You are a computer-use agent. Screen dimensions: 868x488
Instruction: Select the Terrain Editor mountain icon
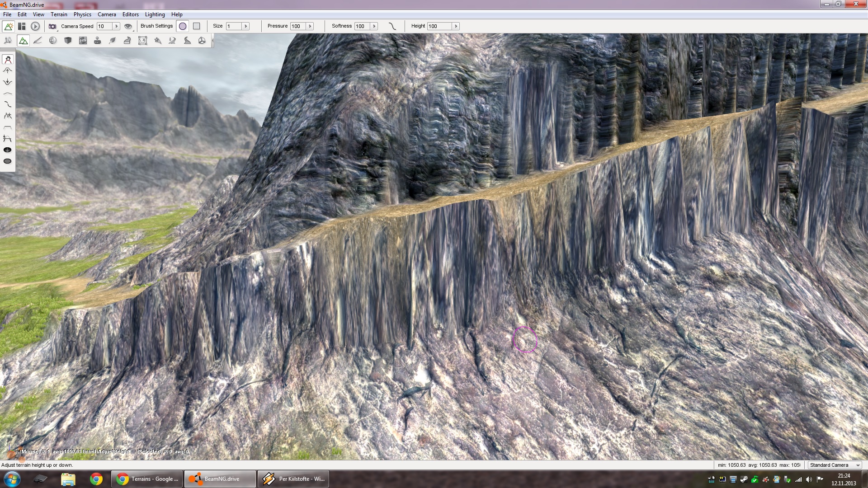tap(23, 41)
